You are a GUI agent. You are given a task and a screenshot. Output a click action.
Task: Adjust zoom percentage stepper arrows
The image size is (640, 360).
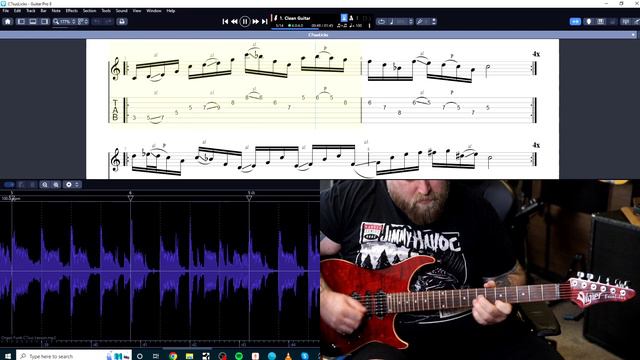click(x=73, y=21)
